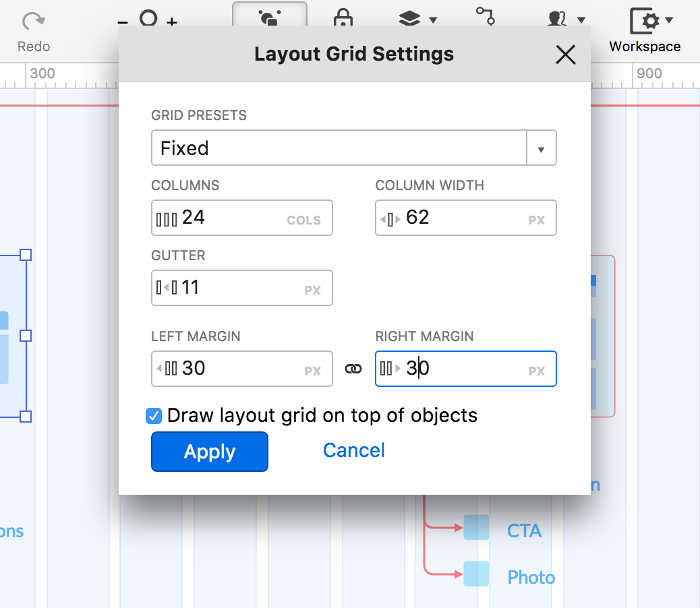Click the RIGHT MARGIN label
The width and height of the screenshot is (700, 608).
click(424, 336)
